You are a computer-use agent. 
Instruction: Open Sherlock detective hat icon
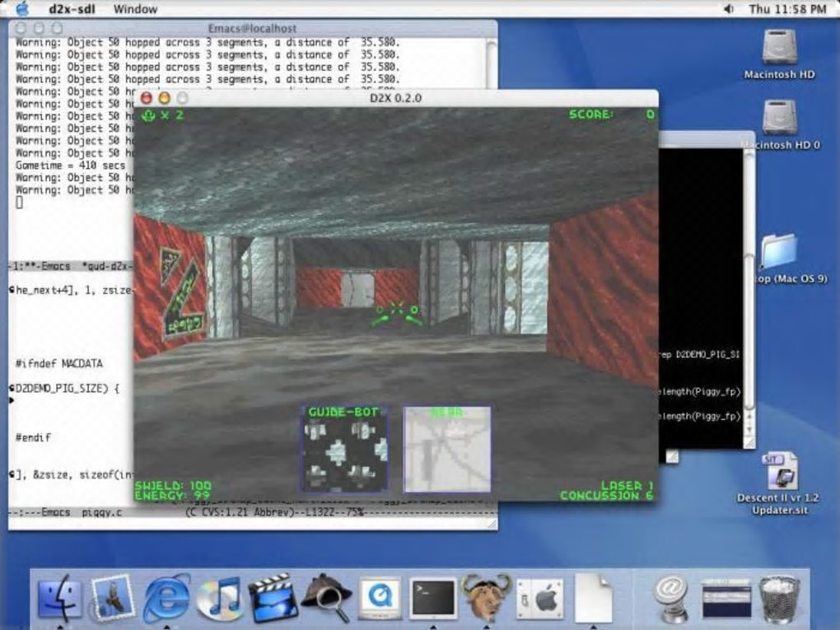point(326,598)
